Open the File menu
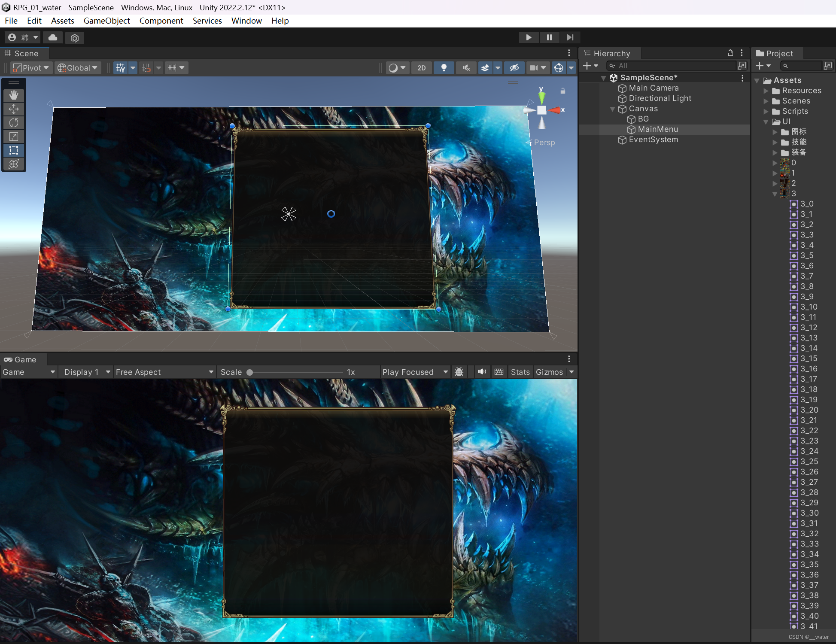 pyautogui.click(x=11, y=21)
